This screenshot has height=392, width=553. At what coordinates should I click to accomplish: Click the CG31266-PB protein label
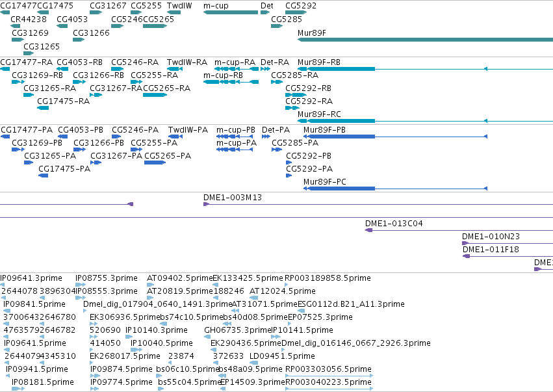pos(99,142)
